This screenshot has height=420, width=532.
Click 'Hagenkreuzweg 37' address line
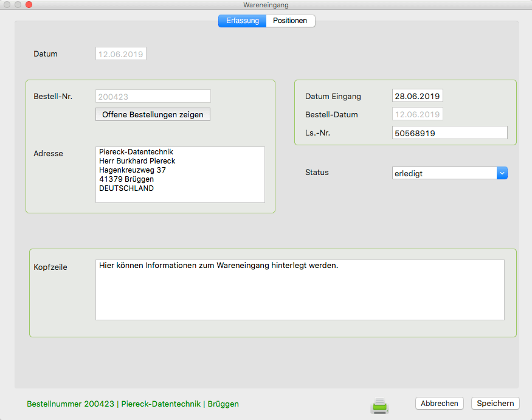pos(133,170)
